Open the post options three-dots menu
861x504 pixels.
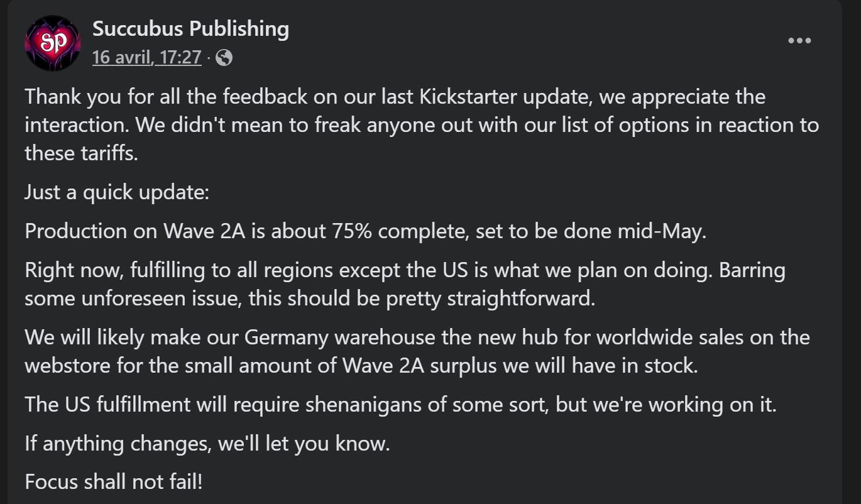(799, 41)
